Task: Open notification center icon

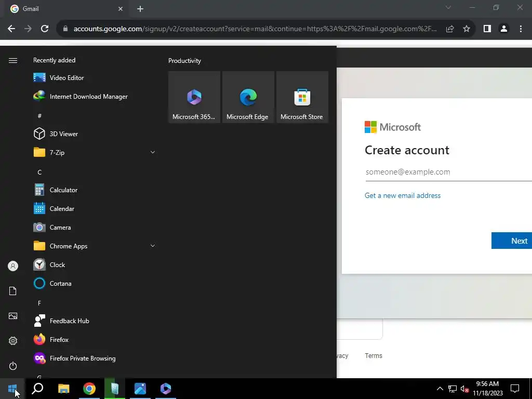Action: pyautogui.click(x=515, y=389)
